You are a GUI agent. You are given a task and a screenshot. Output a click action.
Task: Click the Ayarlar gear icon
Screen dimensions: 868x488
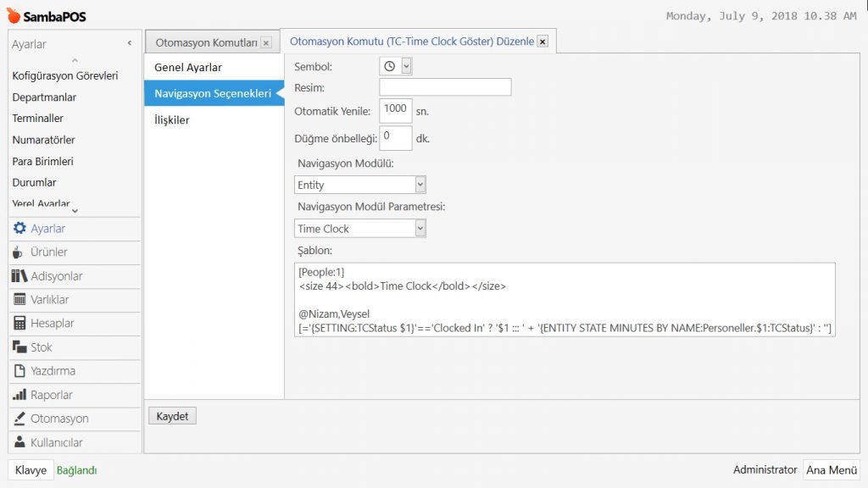click(x=20, y=229)
